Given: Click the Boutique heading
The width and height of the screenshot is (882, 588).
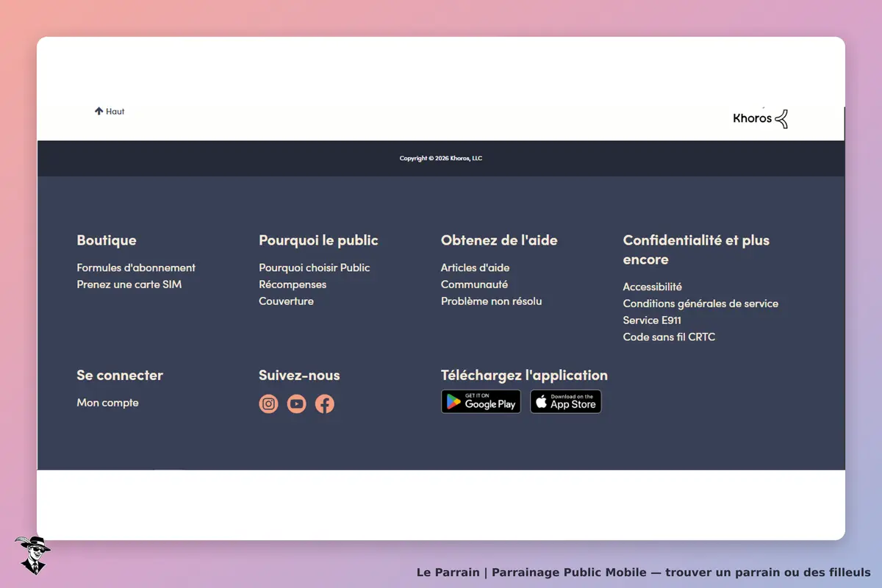Looking at the screenshot, I should [x=107, y=240].
